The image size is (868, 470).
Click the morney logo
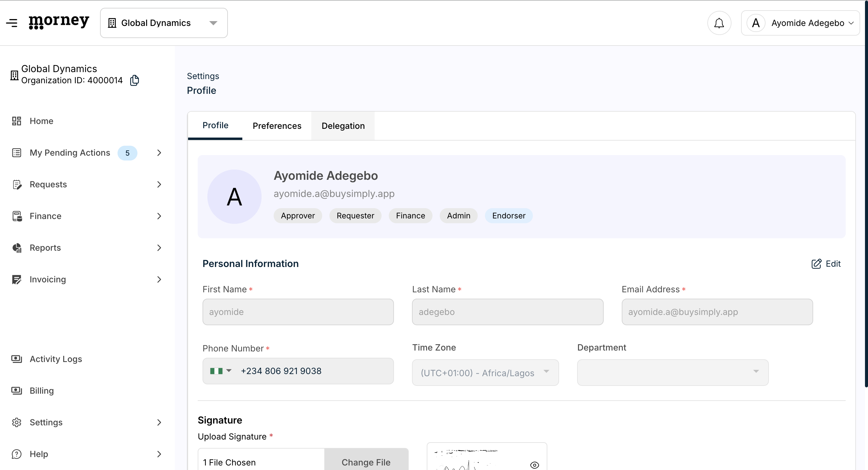tap(59, 22)
